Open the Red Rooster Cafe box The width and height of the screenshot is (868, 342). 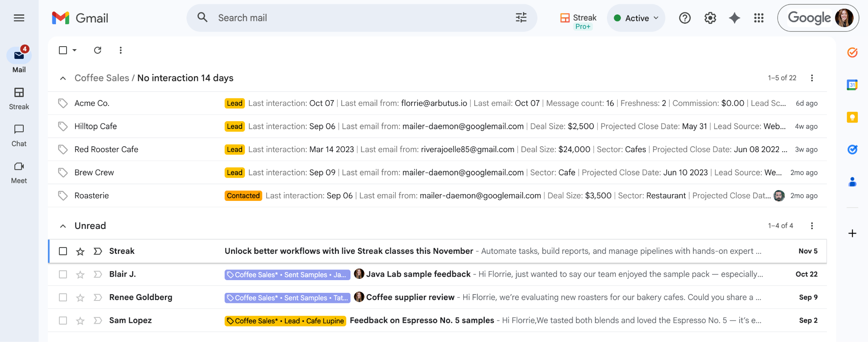[437, 149]
